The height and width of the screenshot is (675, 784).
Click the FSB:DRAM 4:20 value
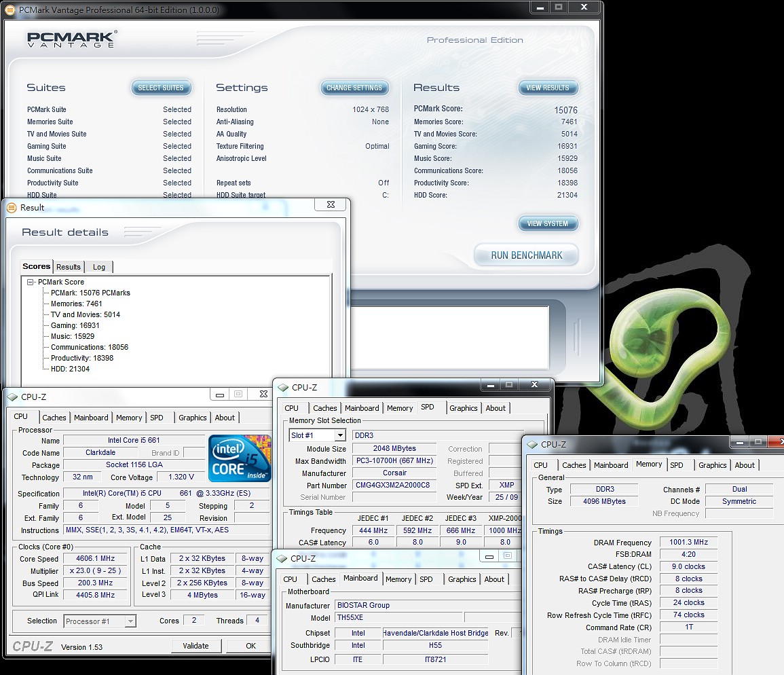[x=688, y=554]
